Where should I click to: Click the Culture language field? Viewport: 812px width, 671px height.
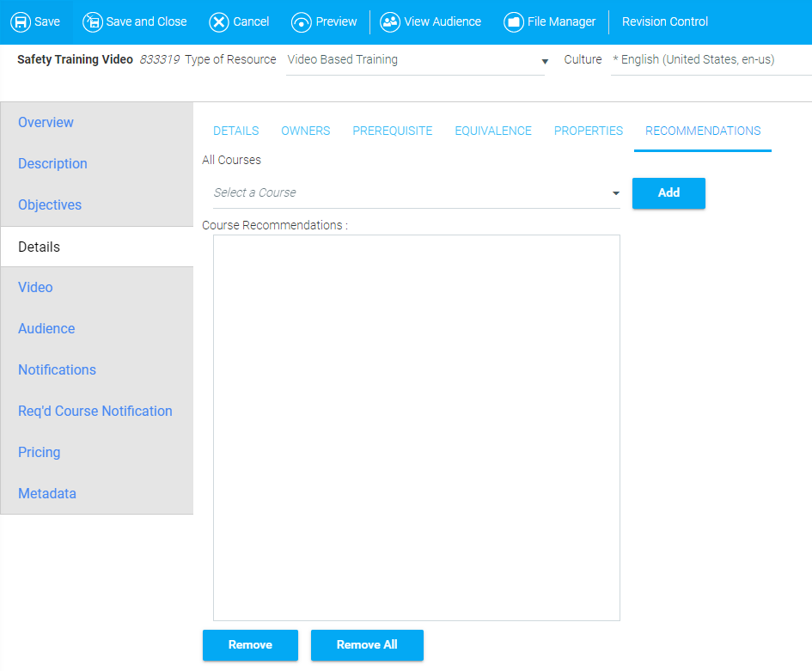[x=709, y=60]
